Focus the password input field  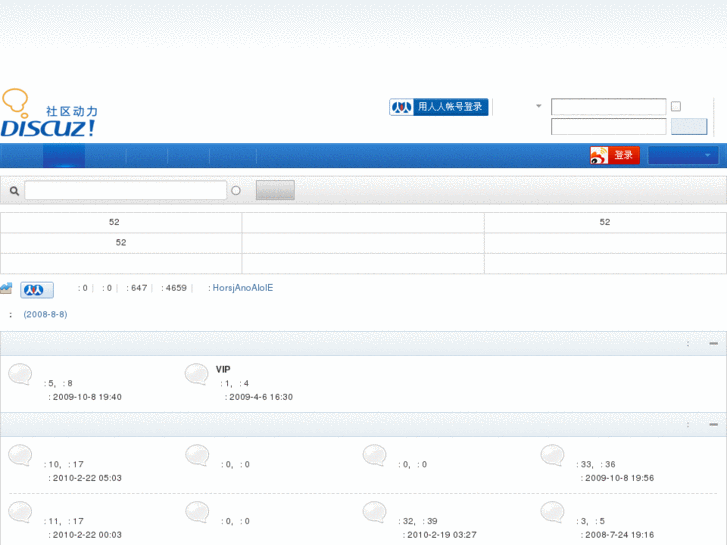[x=608, y=126]
